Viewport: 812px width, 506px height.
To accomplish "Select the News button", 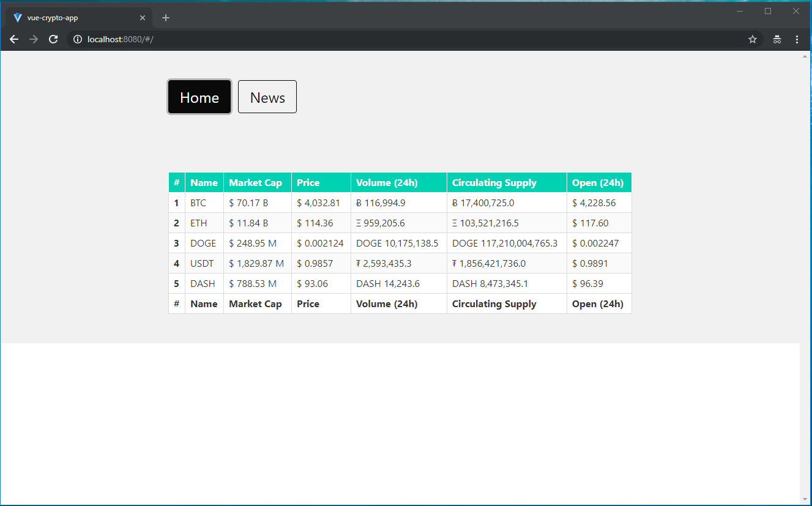I will click(267, 97).
